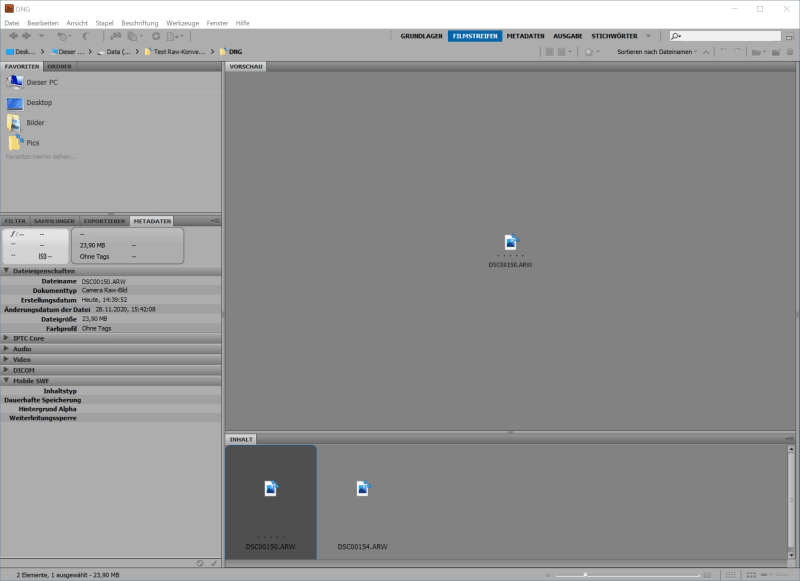Expand the Video section
Viewport: 800px width, 581px height.
[x=7, y=360]
